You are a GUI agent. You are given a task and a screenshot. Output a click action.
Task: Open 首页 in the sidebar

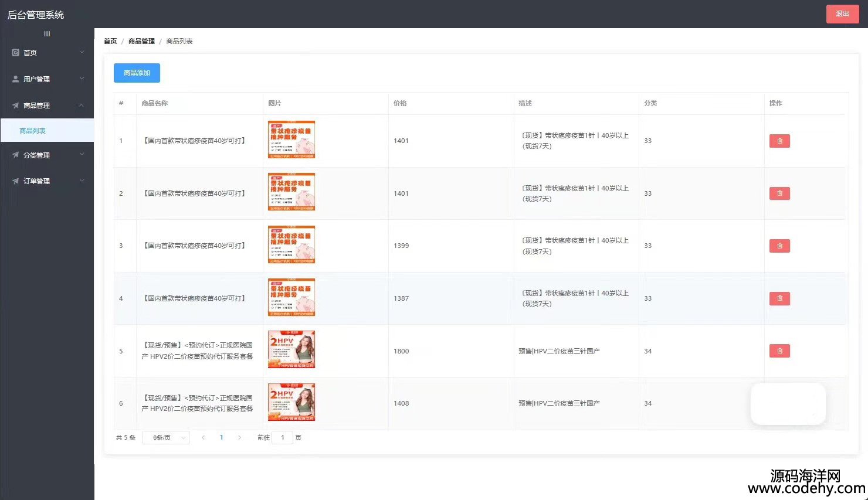click(x=47, y=53)
